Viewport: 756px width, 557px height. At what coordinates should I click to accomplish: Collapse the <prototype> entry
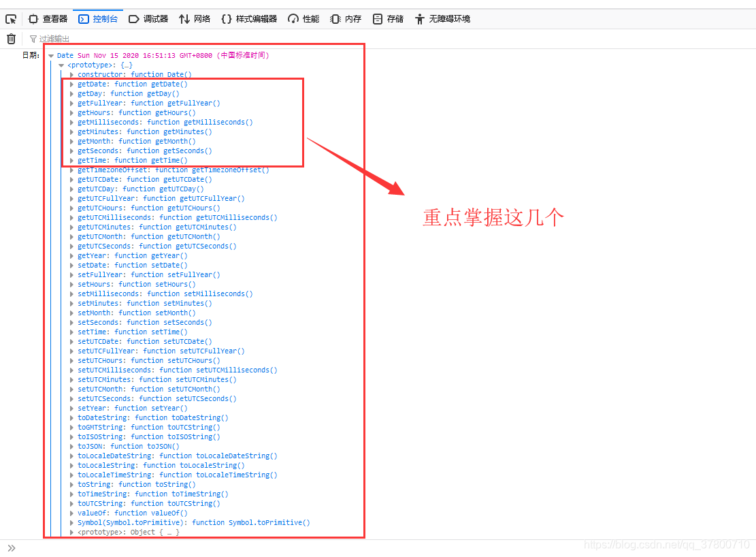(x=62, y=65)
